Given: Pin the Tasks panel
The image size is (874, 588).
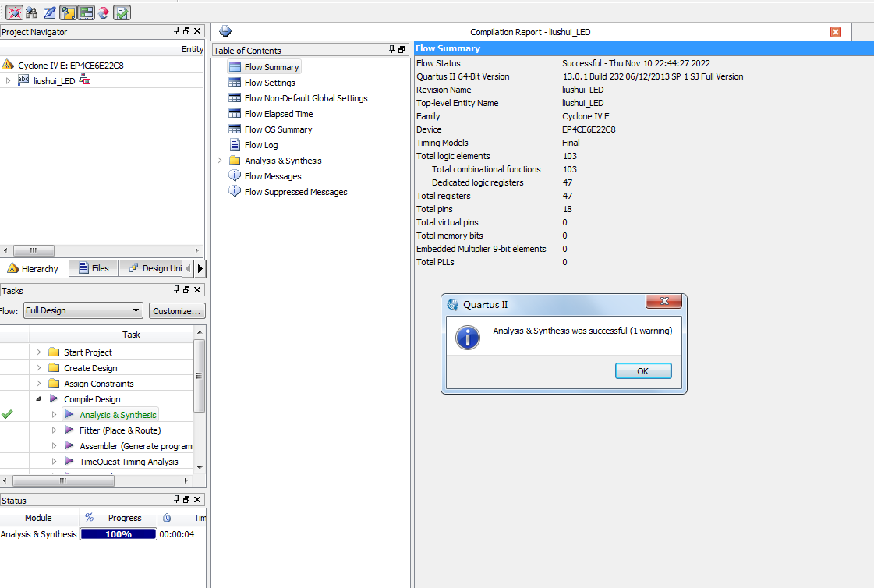Looking at the screenshot, I should [x=177, y=290].
